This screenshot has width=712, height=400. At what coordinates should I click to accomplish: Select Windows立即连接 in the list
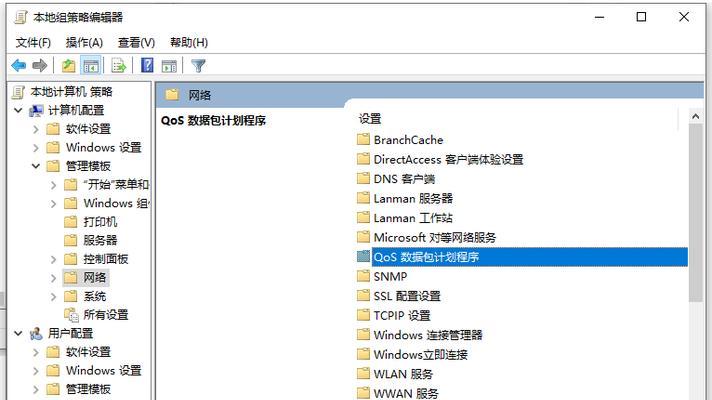tap(420, 355)
